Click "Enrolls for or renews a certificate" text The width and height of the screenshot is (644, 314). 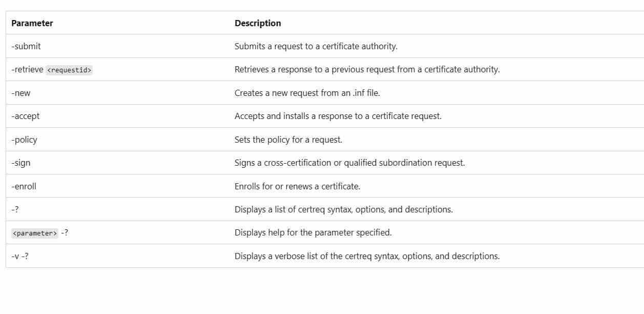pos(297,186)
